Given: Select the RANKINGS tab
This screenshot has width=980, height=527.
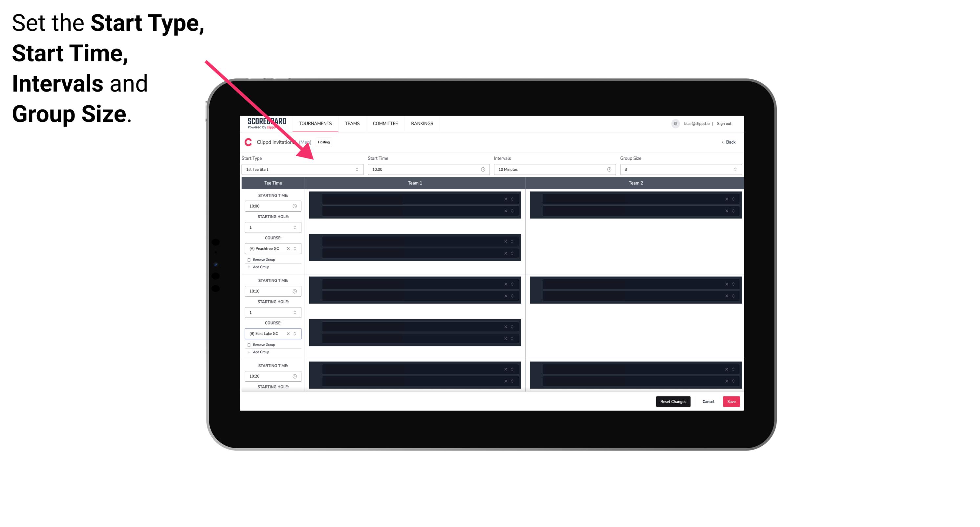Looking at the screenshot, I should (x=422, y=123).
